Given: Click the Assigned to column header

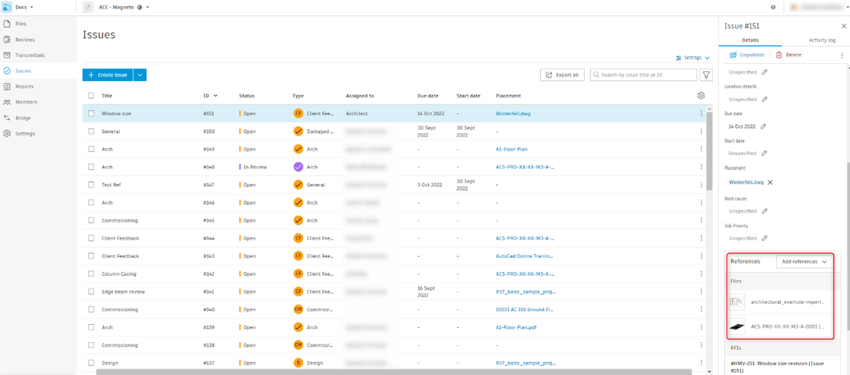Looking at the screenshot, I should pyautogui.click(x=360, y=96).
